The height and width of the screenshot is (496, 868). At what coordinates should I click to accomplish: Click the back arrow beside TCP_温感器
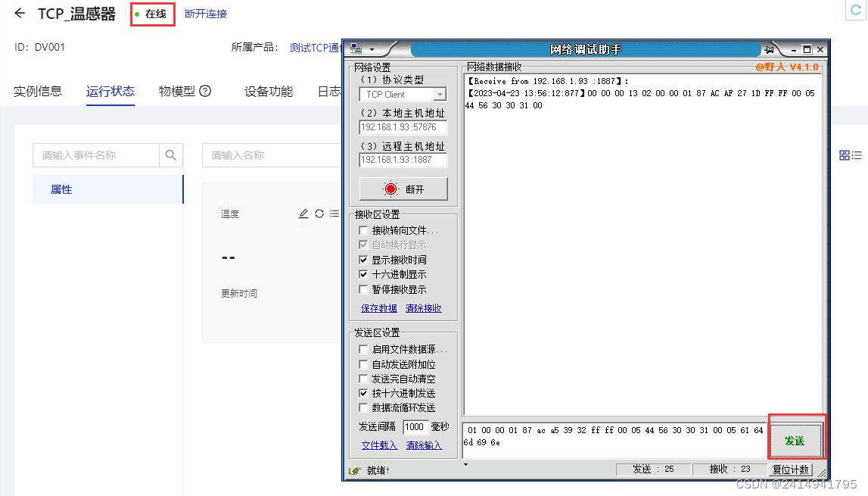(x=18, y=13)
